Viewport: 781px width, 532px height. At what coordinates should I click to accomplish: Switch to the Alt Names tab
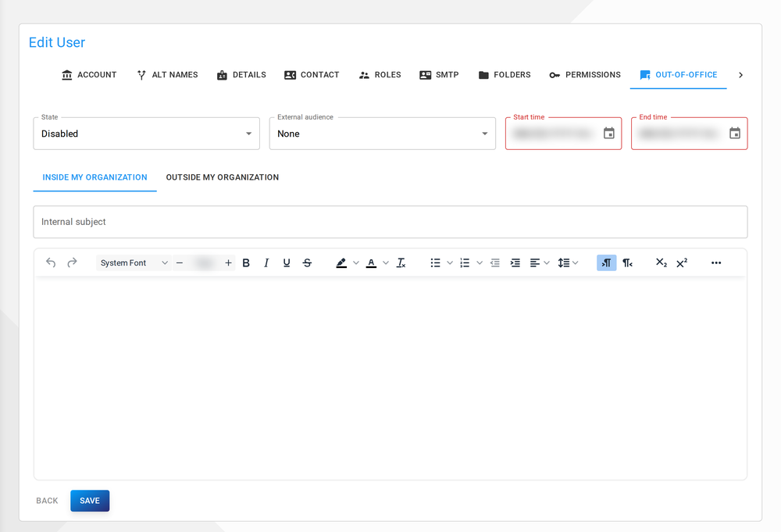167,75
